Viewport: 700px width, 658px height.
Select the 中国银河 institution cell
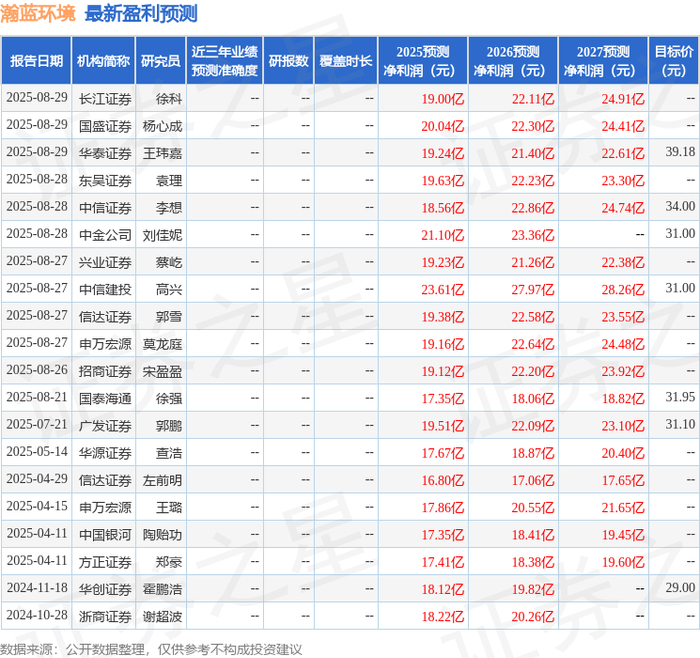[105, 535]
